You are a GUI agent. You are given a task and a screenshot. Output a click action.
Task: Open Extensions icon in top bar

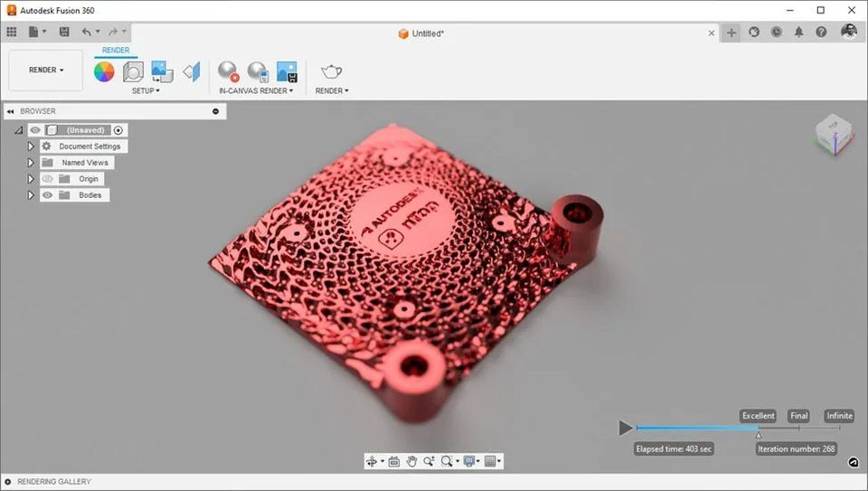[x=754, y=33]
